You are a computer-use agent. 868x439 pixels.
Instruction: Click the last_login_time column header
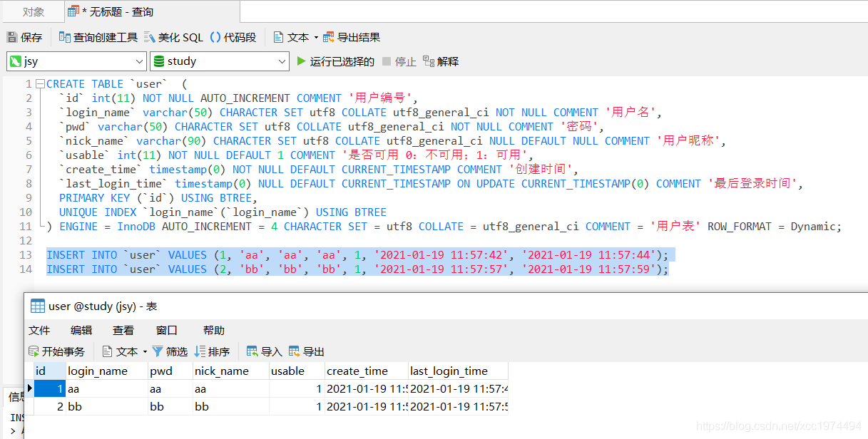(458, 371)
